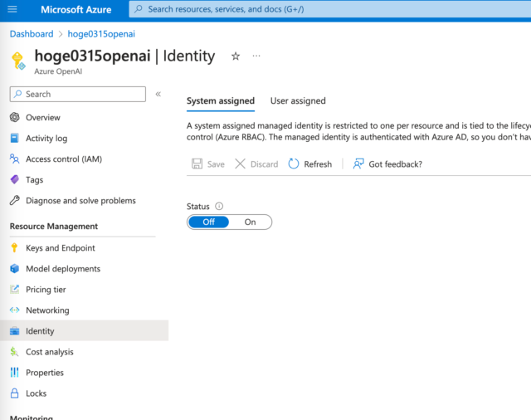Discard identity changes
This screenshot has width=531, height=420.
pyautogui.click(x=256, y=164)
